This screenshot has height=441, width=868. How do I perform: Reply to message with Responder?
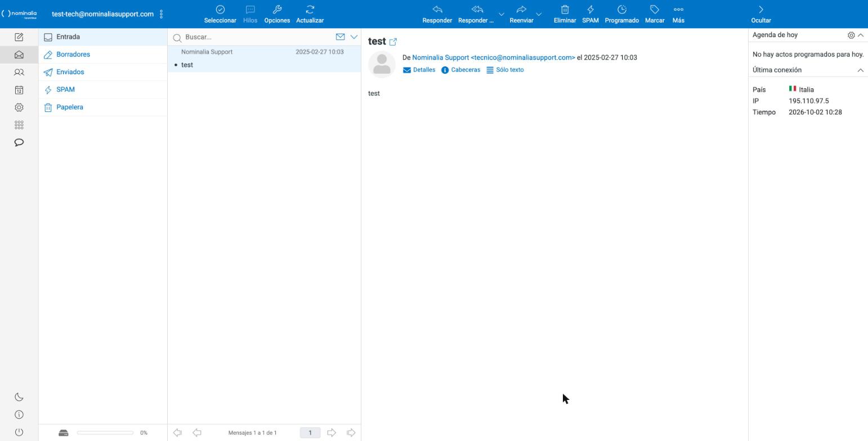(x=437, y=14)
